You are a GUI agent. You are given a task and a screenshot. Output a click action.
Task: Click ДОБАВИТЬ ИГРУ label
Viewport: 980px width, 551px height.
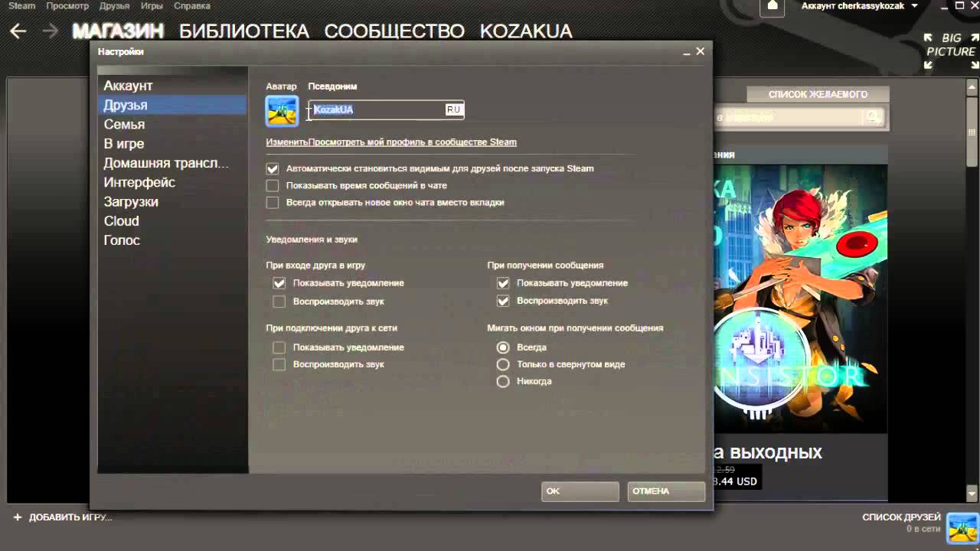pos(70,517)
